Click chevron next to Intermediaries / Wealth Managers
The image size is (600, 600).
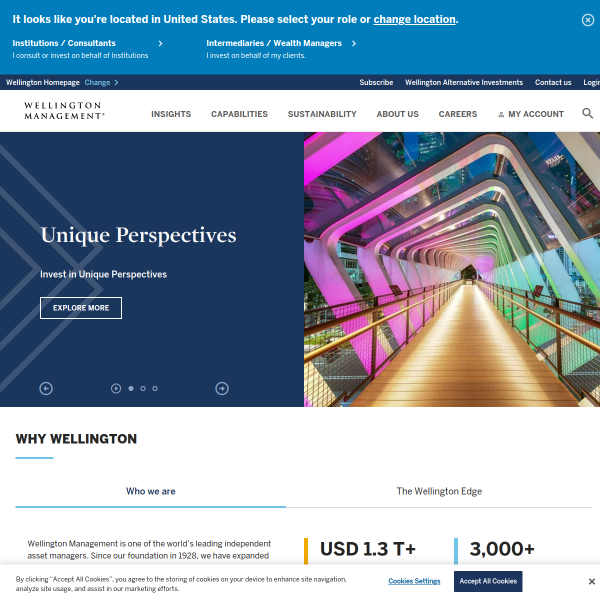[354, 44]
